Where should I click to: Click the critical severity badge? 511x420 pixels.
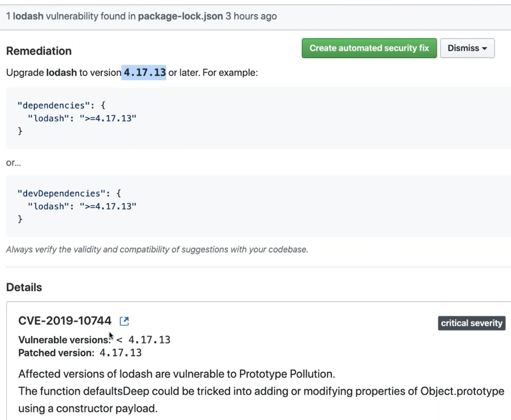click(472, 323)
